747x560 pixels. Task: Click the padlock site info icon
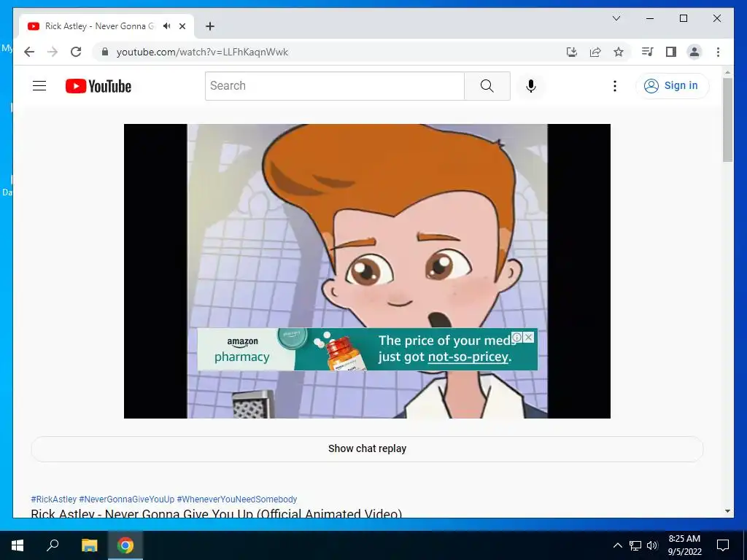[105, 52]
